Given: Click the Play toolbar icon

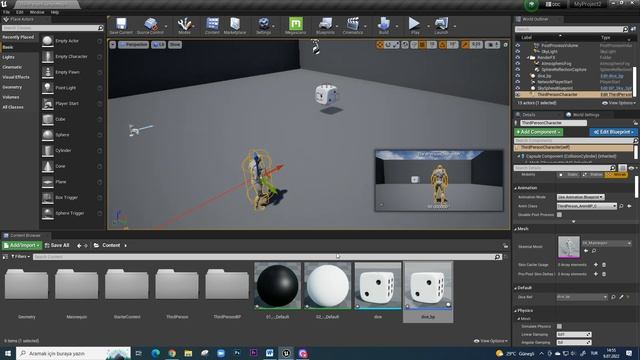Looking at the screenshot, I should pos(414,25).
